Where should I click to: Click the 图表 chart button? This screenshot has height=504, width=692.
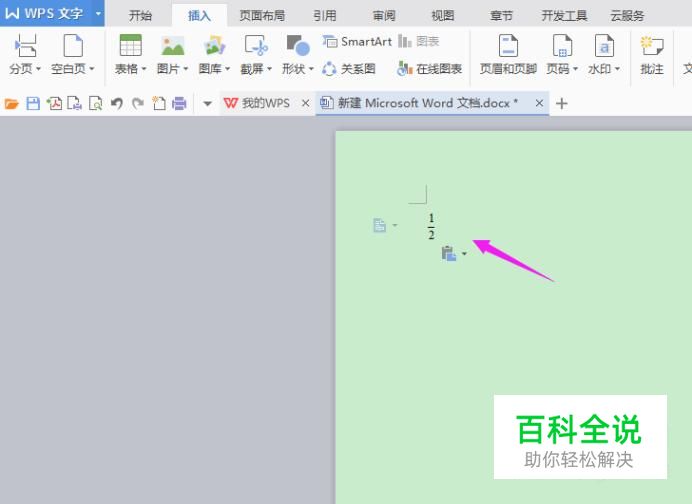coord(418,41)
